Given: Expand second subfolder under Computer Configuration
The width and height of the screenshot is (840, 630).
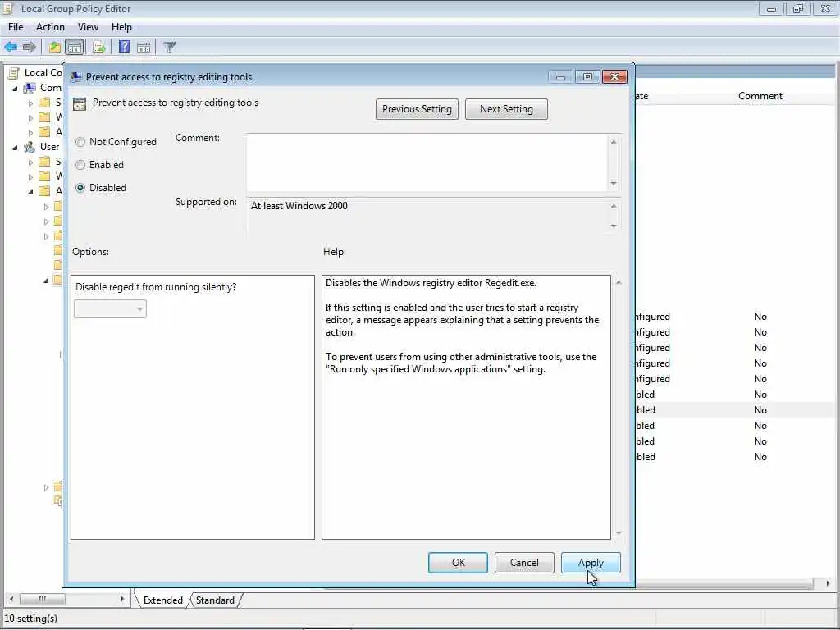Looking at the screenshot, I should 30,117.
